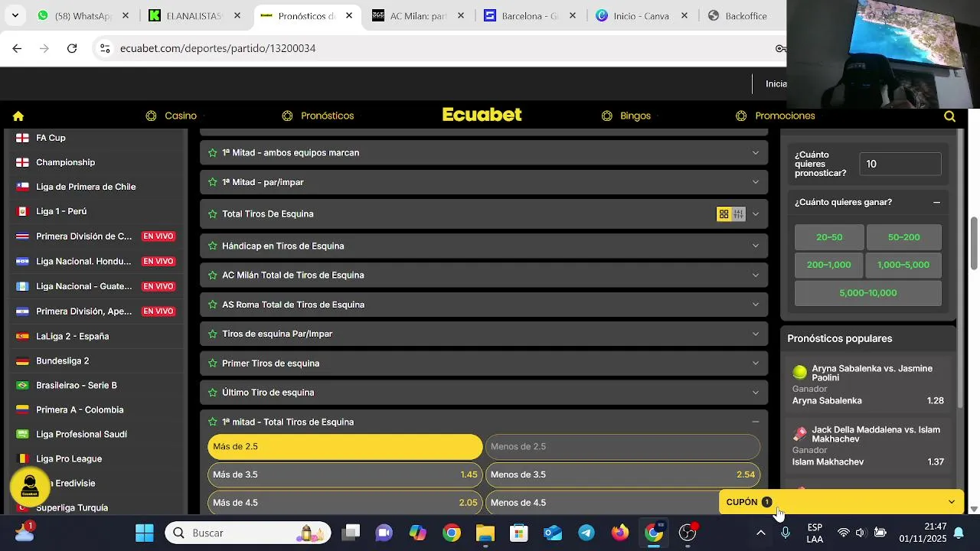Viewport: 980px width, 551px height.
Task: Switch to the 'Inicio - Canva' tab
Action: (x=642, y=16)
